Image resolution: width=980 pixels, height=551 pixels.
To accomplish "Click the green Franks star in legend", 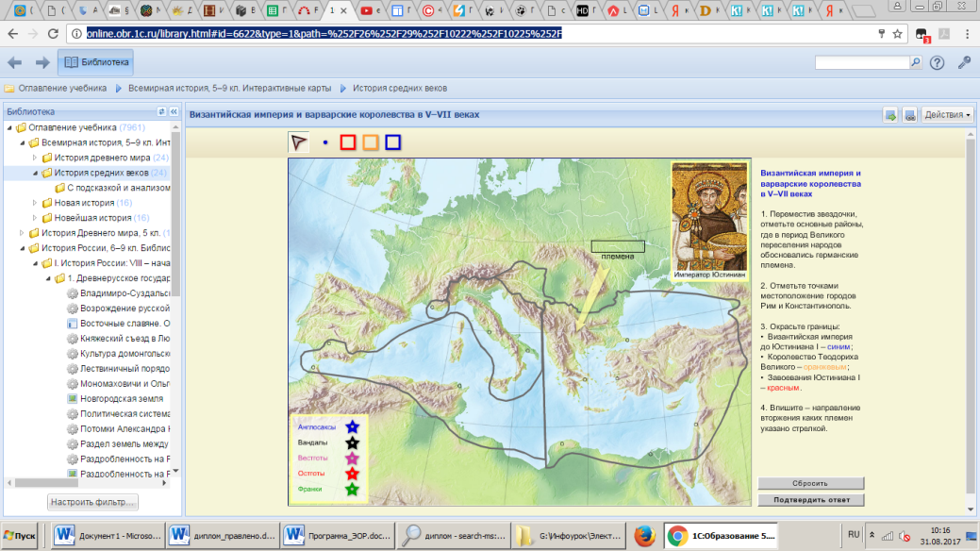I will [x=353, y=489].
